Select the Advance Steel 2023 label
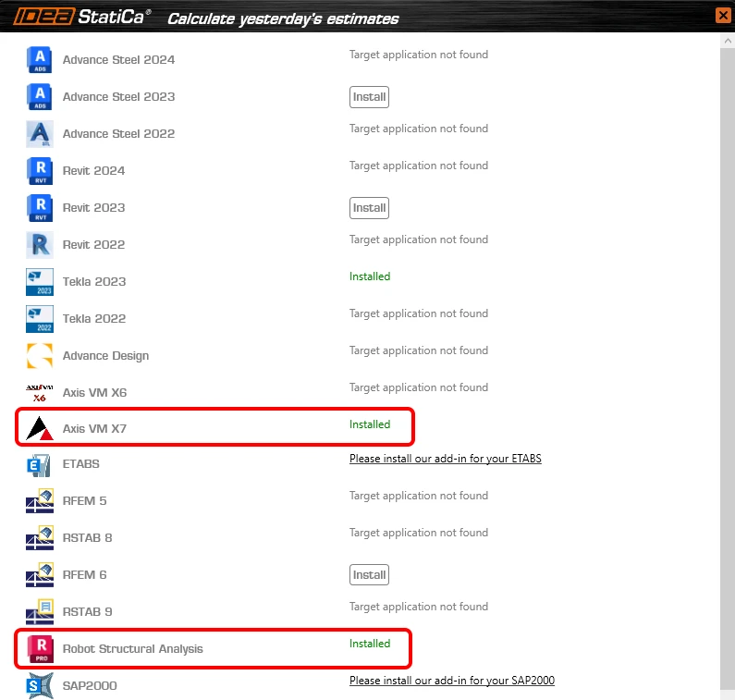 [118, 97]
